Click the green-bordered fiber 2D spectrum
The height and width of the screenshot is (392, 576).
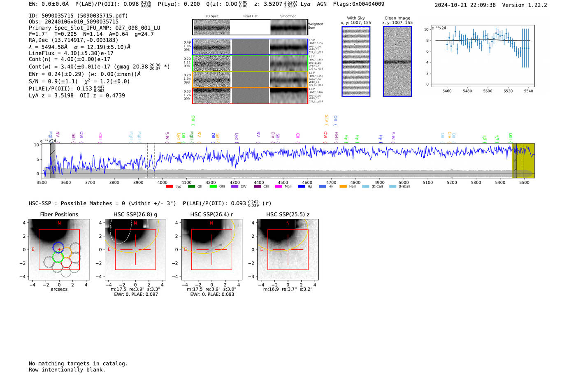(250, 63)
